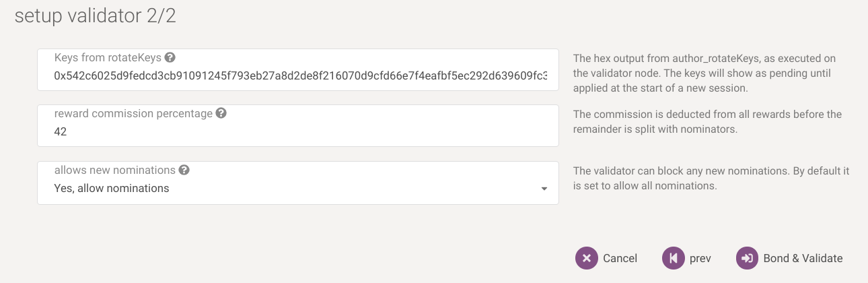Click help icon beside allows new nominations
This screenshot has width=868, height=283.
[184, 170]
